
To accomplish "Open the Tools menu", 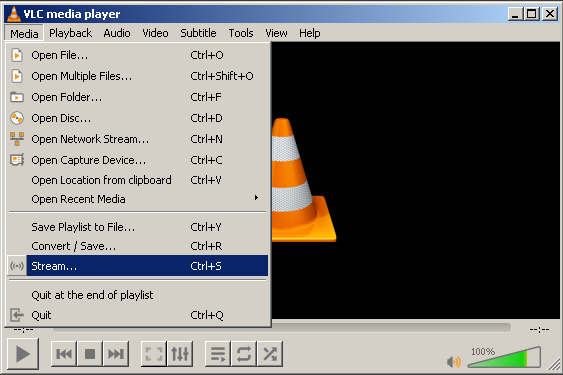I will point(241,33).
